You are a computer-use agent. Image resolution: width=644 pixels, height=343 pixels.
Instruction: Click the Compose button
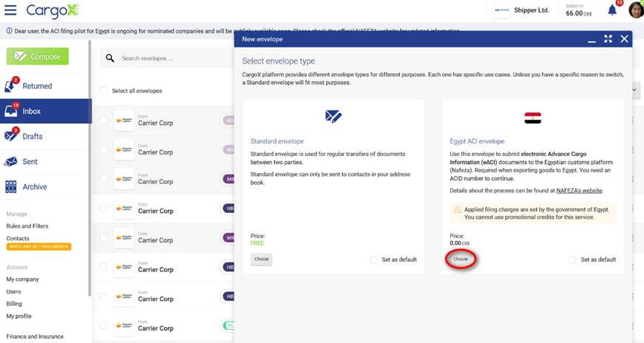coord(38,56)
